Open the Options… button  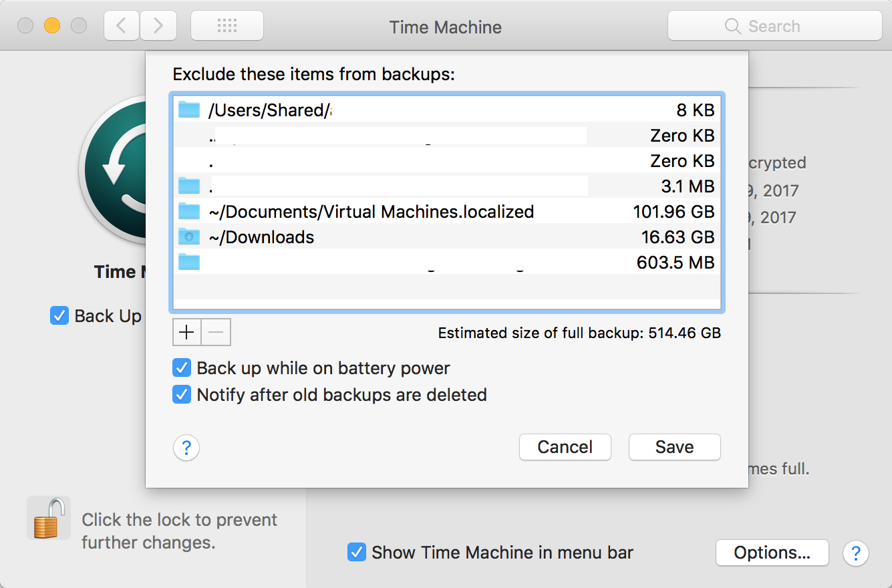(772, 553)
